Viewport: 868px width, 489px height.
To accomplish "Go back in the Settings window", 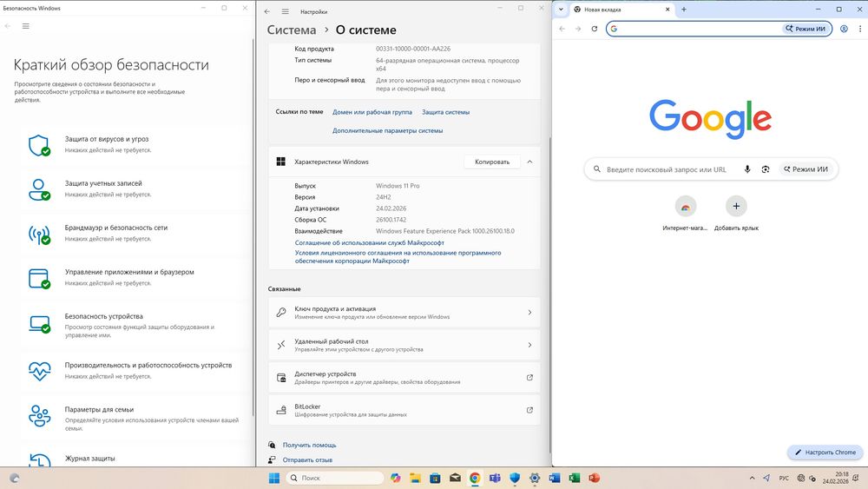I will coord(267,11).
